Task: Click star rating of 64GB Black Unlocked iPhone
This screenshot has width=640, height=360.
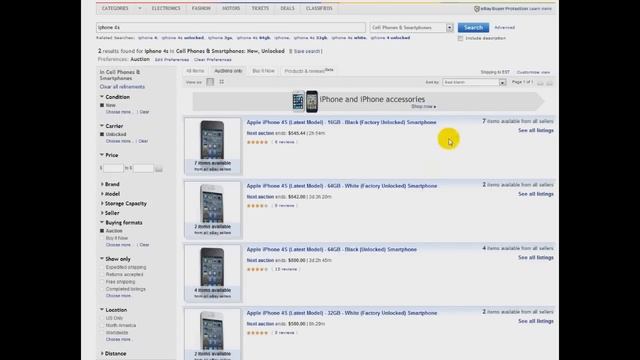Action: [x=258, y=269]
